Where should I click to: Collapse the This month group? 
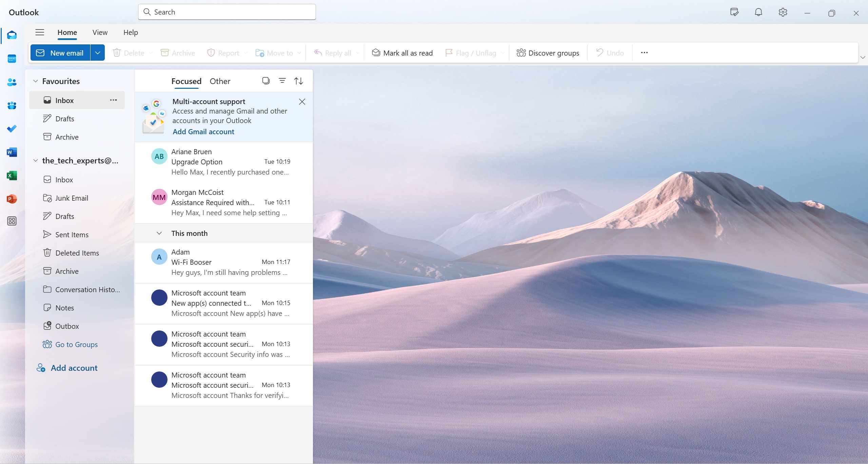[x=159, y=233]
